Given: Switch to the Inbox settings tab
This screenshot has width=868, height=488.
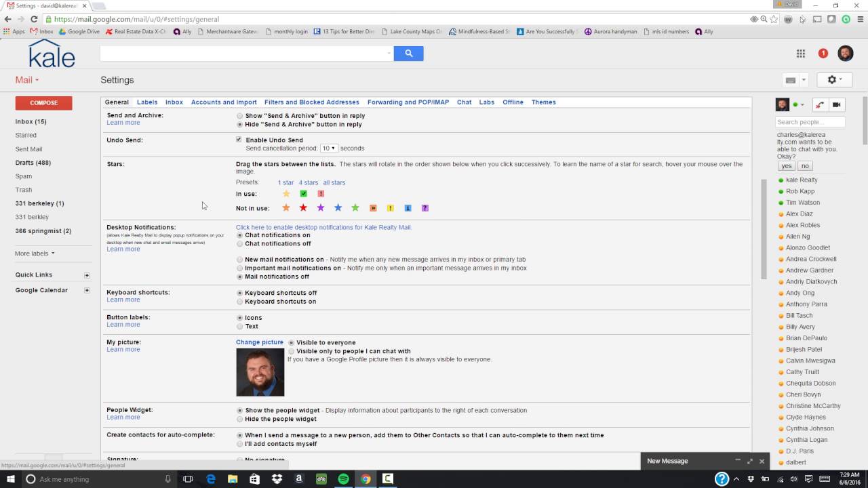Looking at the screenshot, I should pos(174,102).
